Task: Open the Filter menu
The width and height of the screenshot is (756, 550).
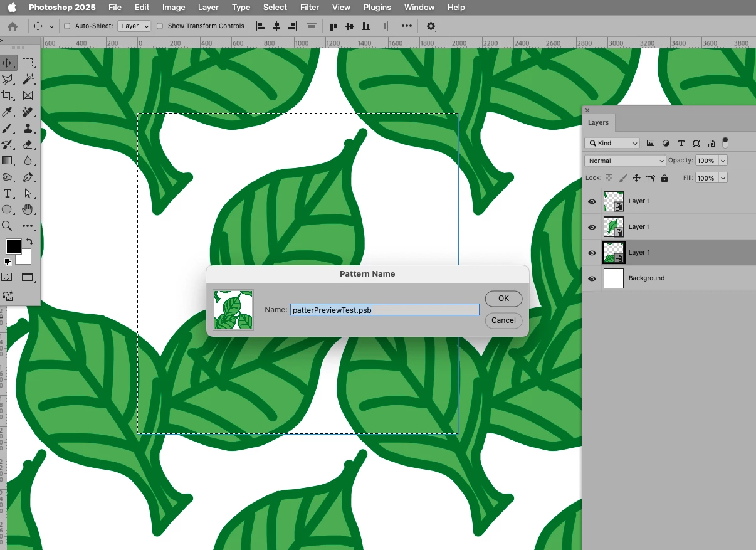Action: click(x=310, y=8)
